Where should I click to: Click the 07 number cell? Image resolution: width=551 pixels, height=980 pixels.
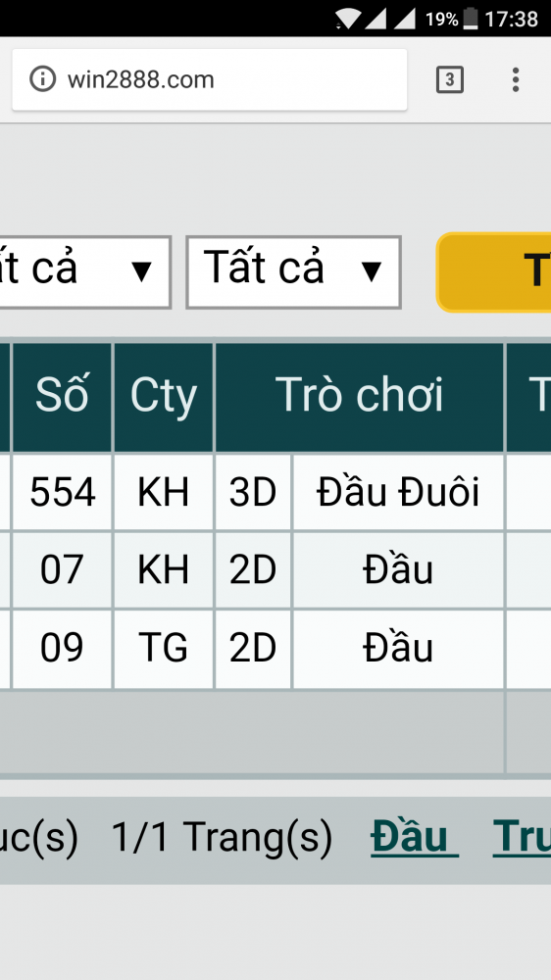[x=62, y=570]
